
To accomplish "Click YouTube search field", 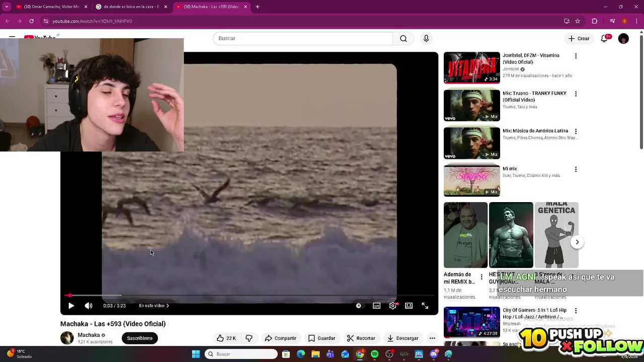I will (x=303, y=38).
